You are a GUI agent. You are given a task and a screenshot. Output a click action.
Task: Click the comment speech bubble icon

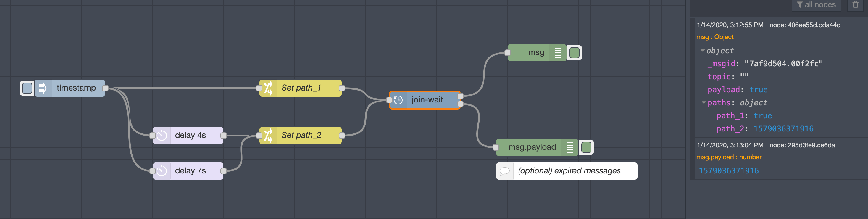point(505,171)
